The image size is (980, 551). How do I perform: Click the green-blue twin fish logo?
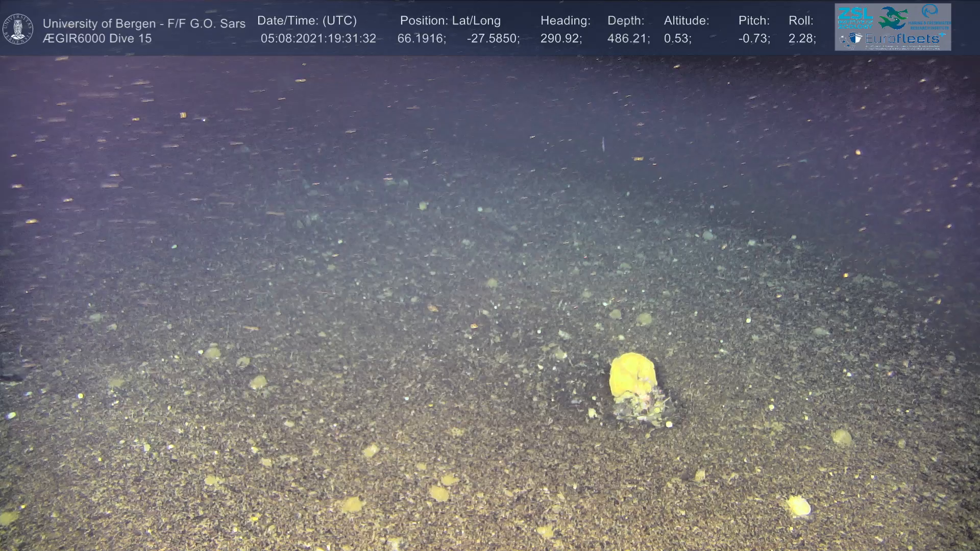[893, 18]
